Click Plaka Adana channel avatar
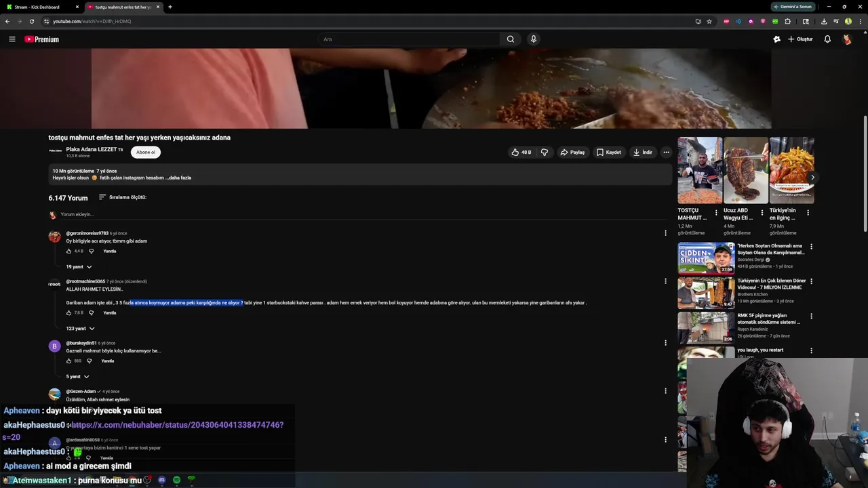The height and width of the screenshot is (488, 868). [55, 152]
